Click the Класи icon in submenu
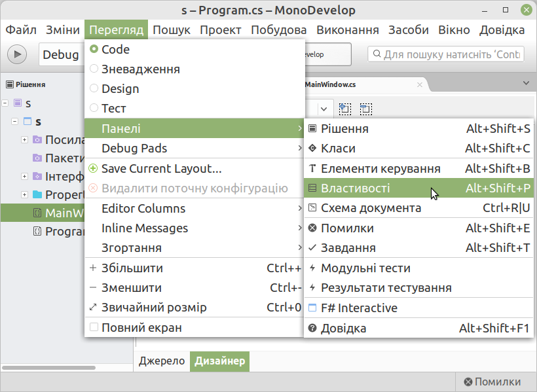 pyautogui.click(x=312, y=149)
